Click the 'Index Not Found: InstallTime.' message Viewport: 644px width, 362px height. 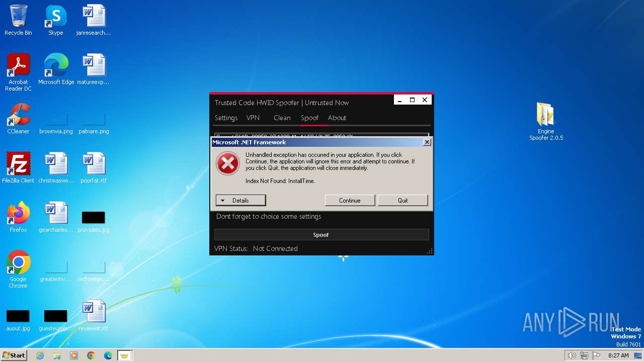(280, 181)
